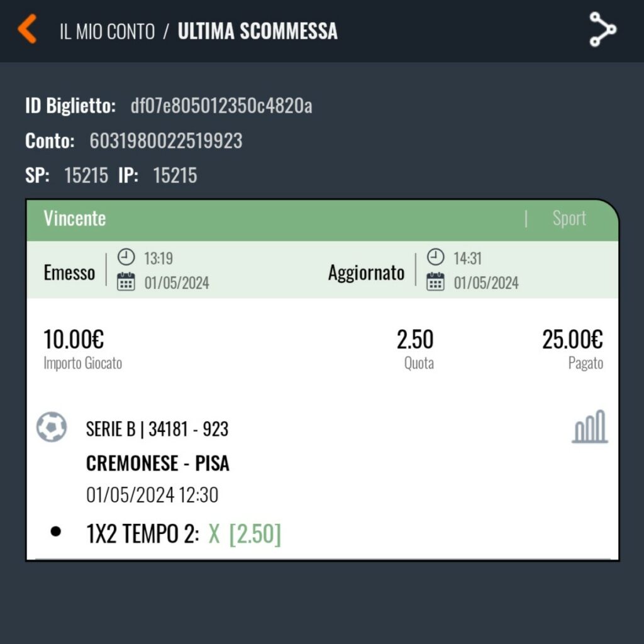644x644 pixels.
Task: Tap the clock icon beside 13:19
Action: [126, 257]
